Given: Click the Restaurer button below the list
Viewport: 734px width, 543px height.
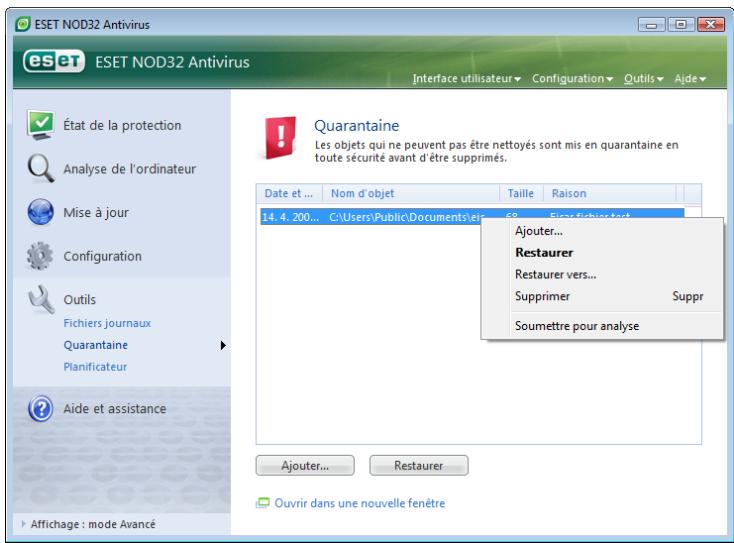Looking at the screenshot, I should click(418, 466).
